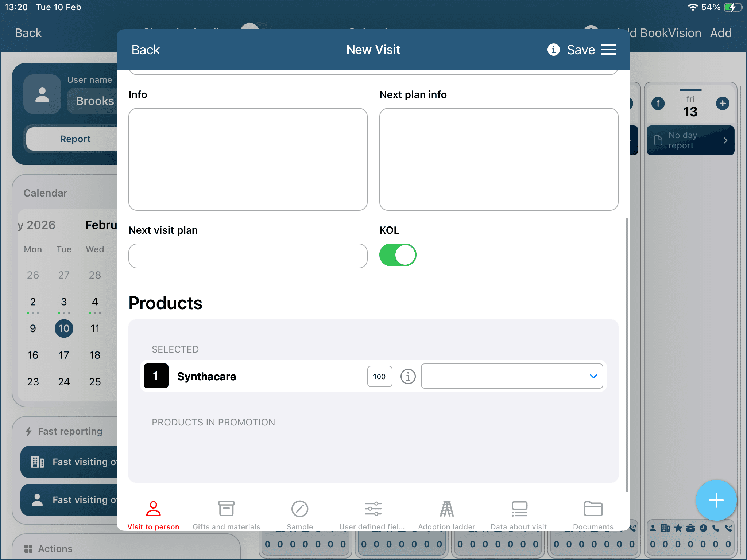Save the new visit

pyautogui.click(x=581, y=50)
